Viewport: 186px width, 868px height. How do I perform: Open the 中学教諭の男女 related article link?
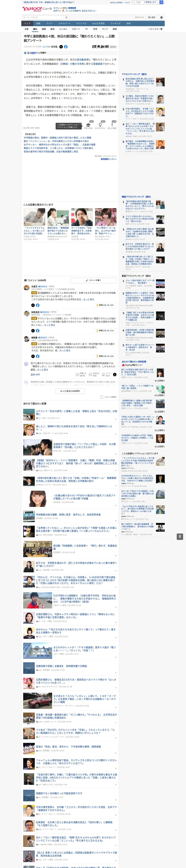coord(57,138)
